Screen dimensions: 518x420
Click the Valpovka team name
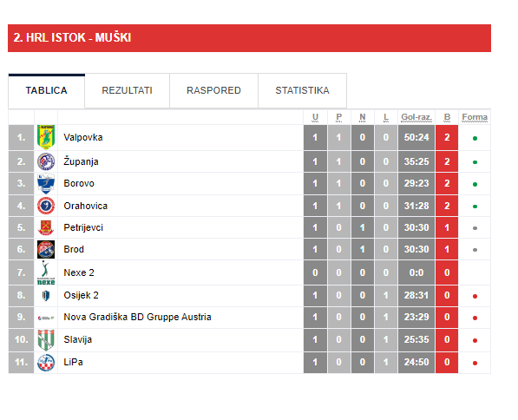[x=83, y=137]
